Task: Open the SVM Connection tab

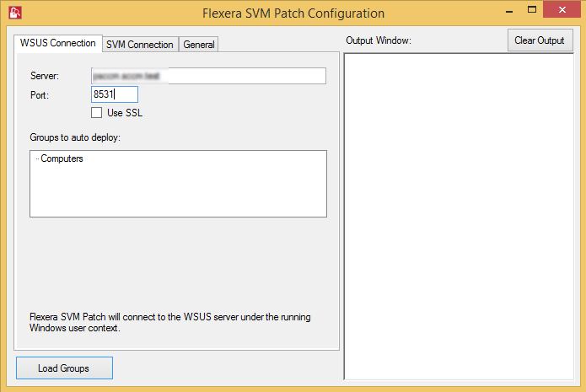Action: pyautogui.click(x=140, y=45)
